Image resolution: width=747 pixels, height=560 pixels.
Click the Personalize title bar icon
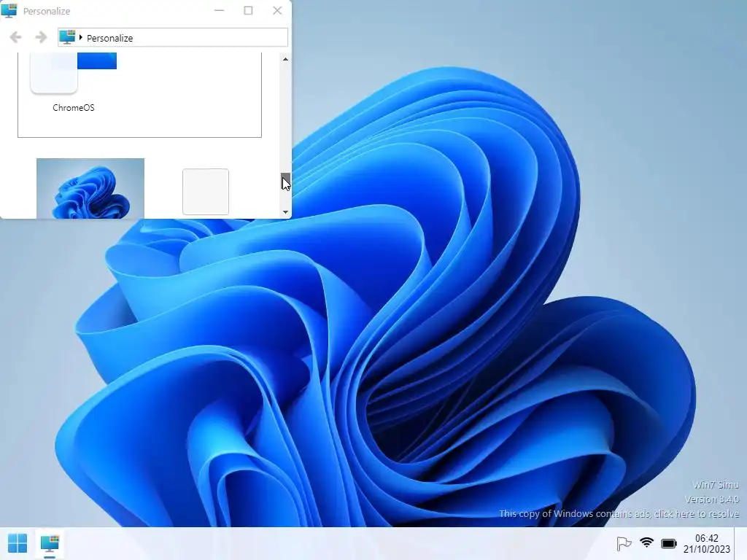[9, 10]
